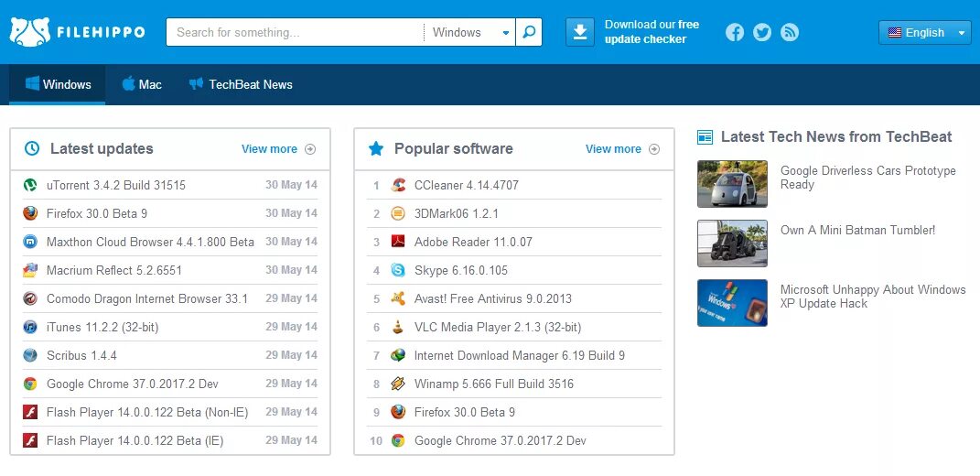Open the English language dropdown
Screen dimensions: 980x476
coord(924,33)
